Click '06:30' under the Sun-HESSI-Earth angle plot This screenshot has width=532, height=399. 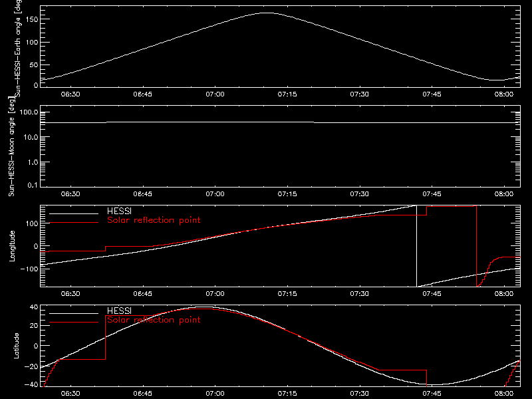click(70, 94)
